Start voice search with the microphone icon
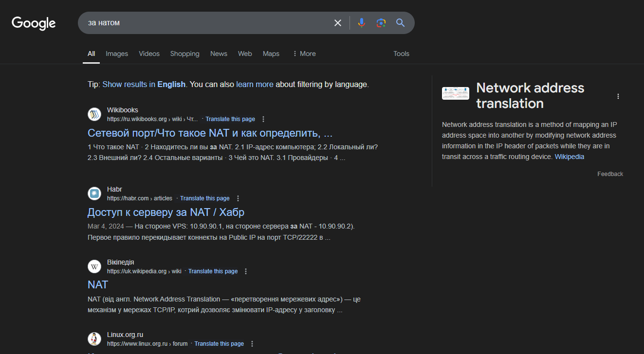The image size is (644, 354). 362,23
